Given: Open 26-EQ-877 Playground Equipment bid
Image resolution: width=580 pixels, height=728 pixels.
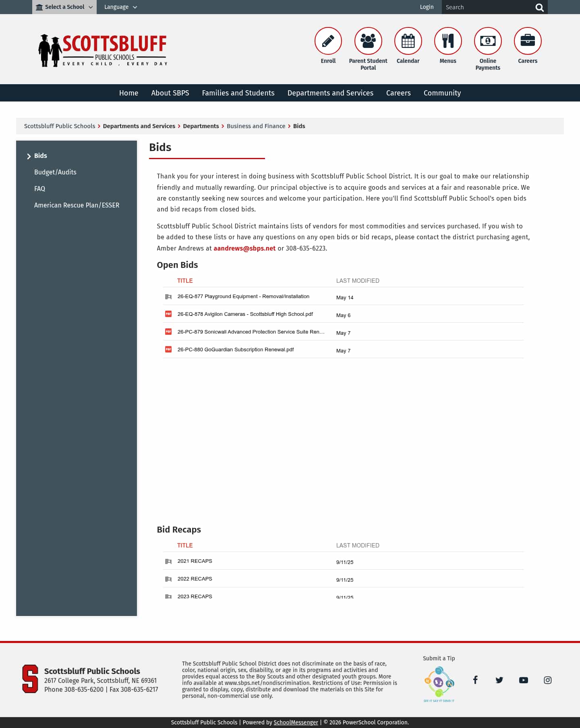Looking at the screenshot, I should pos(243,296).
